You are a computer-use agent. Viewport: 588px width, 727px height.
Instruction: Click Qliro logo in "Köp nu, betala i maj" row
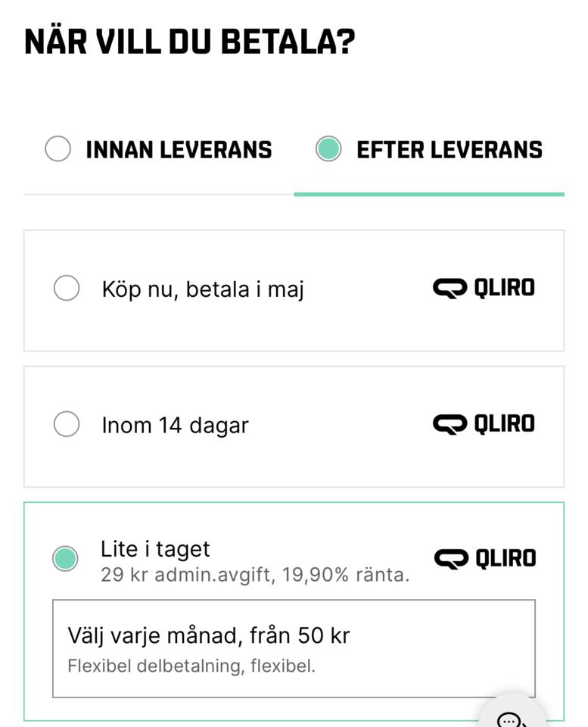(x=484, y=289)
